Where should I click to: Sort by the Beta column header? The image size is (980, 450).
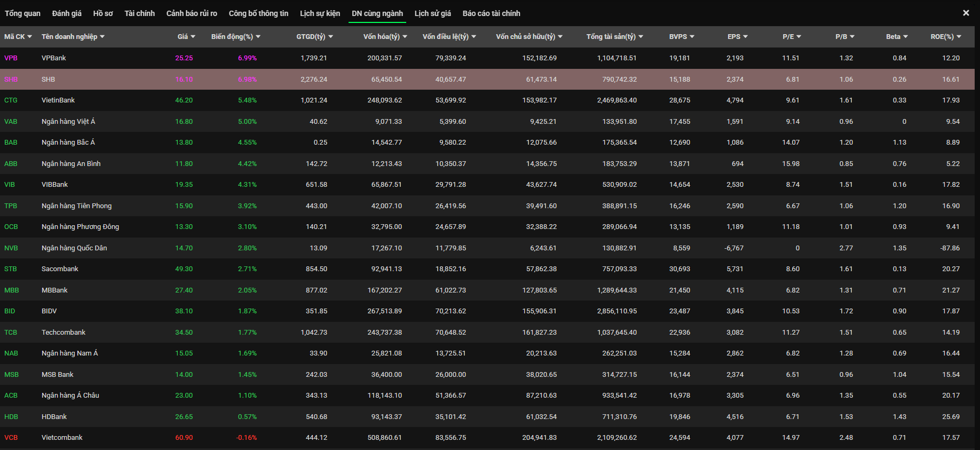897,37
